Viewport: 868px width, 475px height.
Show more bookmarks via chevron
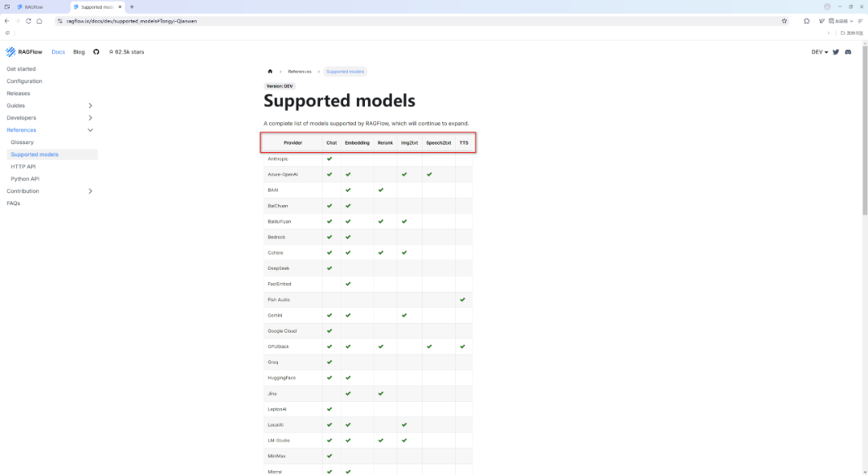[829, 33]
